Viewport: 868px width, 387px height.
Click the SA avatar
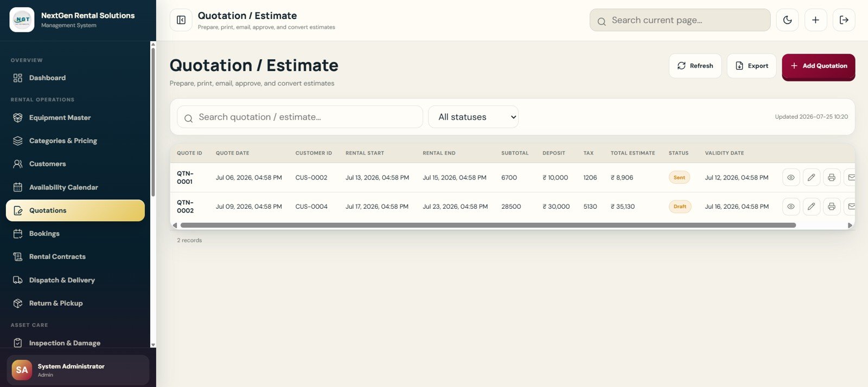22,370
